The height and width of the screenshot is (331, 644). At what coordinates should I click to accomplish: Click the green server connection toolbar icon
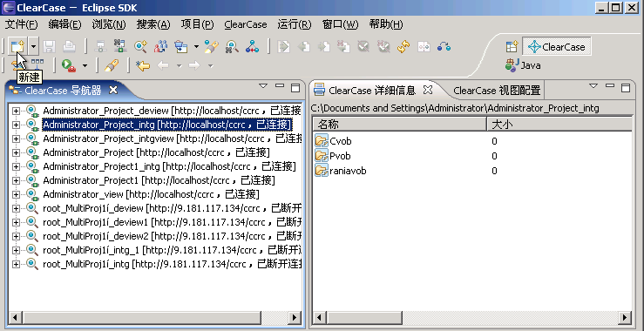[x=120, y=46]
